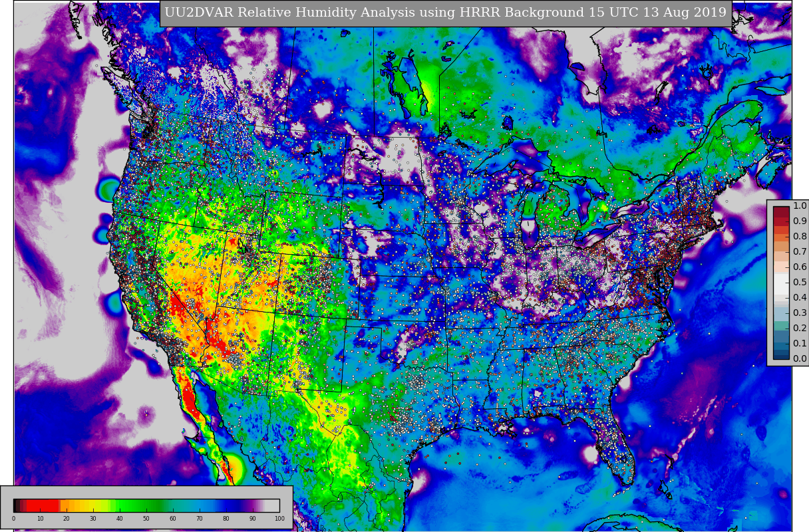Click the 0 tick label on humidity colorbar

pos(13,519)
